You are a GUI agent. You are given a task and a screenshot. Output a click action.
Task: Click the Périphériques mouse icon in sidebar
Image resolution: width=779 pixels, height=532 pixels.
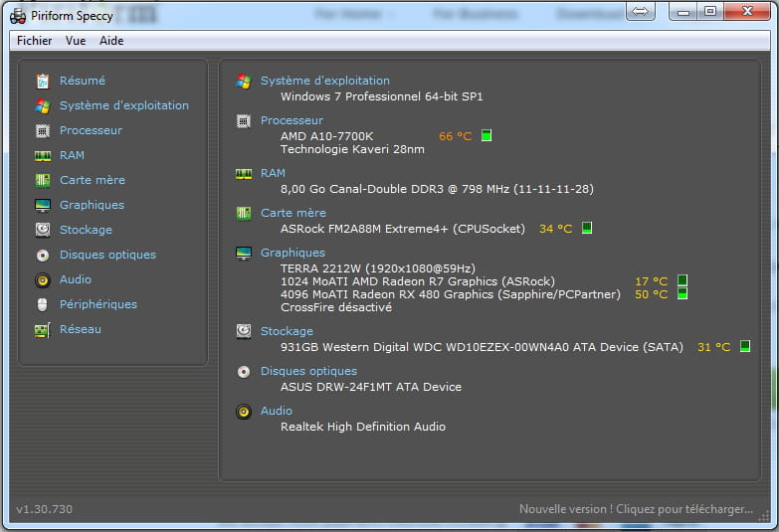coord(43,304)
